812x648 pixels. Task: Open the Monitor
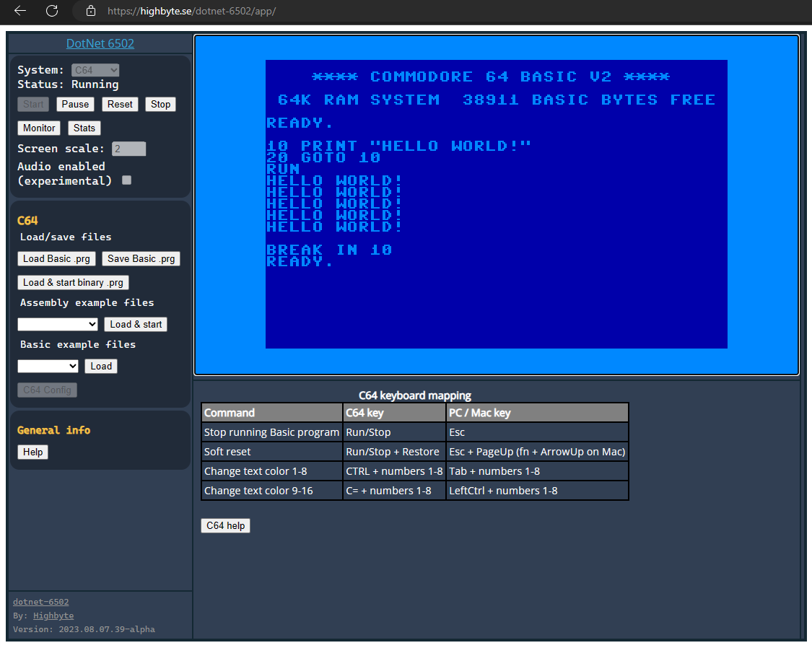39,128
